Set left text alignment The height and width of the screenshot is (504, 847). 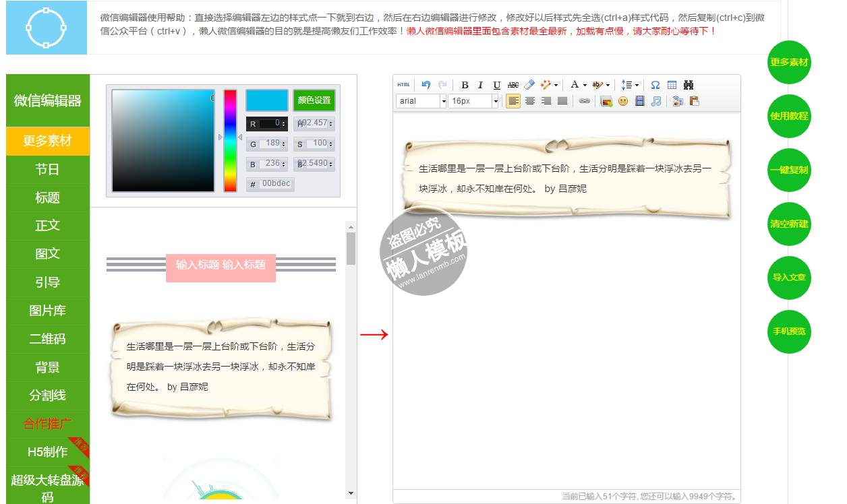point(513,101)
